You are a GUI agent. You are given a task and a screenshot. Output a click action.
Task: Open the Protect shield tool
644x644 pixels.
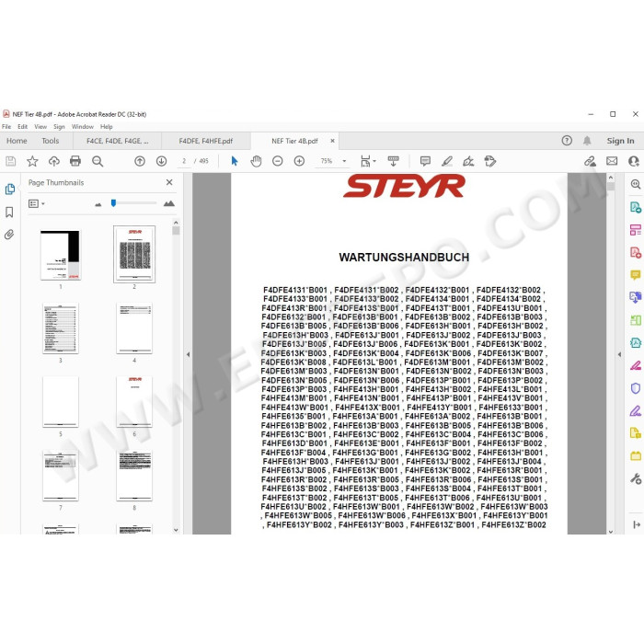coord(636,388)
